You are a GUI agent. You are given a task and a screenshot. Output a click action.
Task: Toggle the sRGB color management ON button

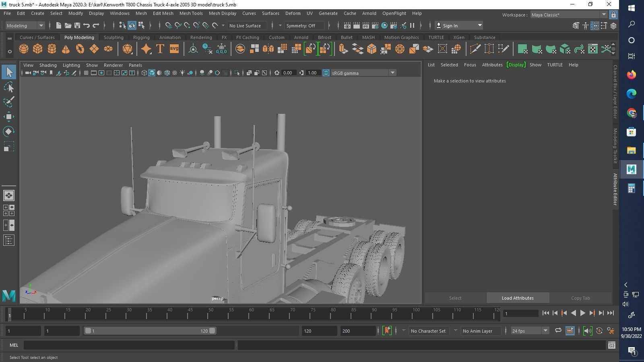pyautogui.click(x=326, y=73)
